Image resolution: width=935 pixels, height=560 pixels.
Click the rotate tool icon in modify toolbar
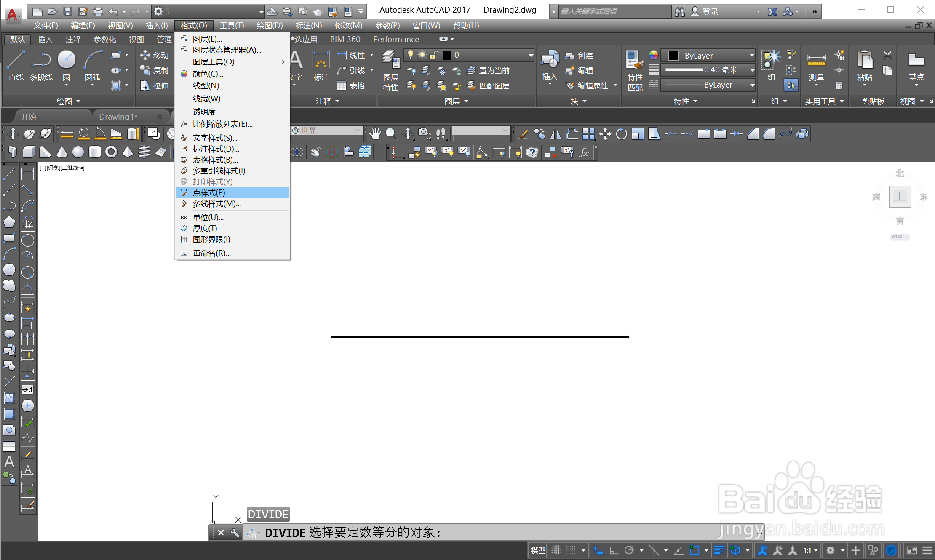(x=622, y=134)
